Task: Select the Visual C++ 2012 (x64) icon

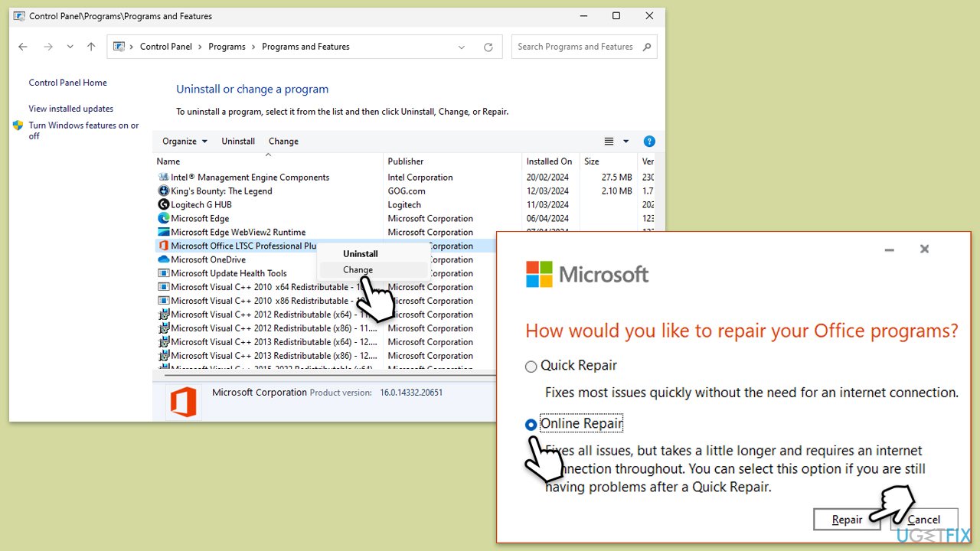Action: point(163,315)
